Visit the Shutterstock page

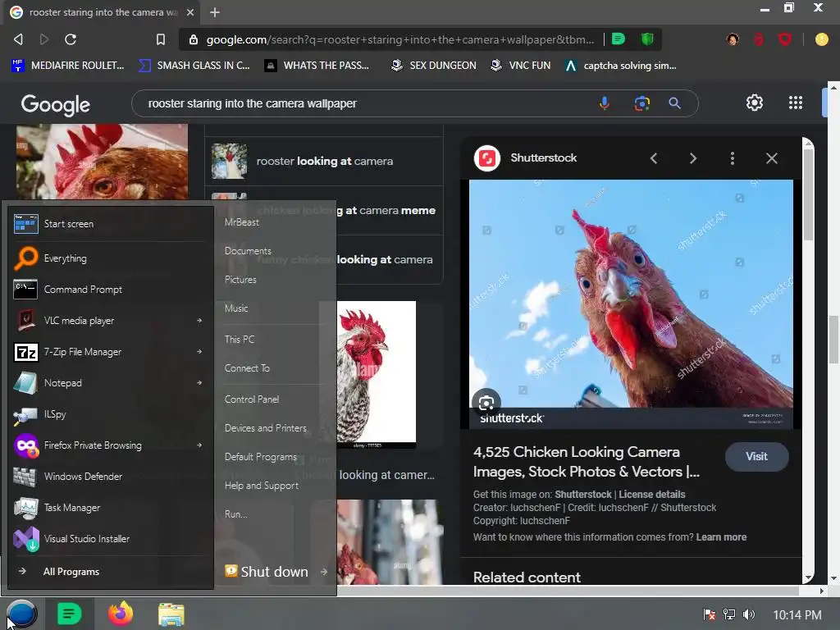[756, 456]
